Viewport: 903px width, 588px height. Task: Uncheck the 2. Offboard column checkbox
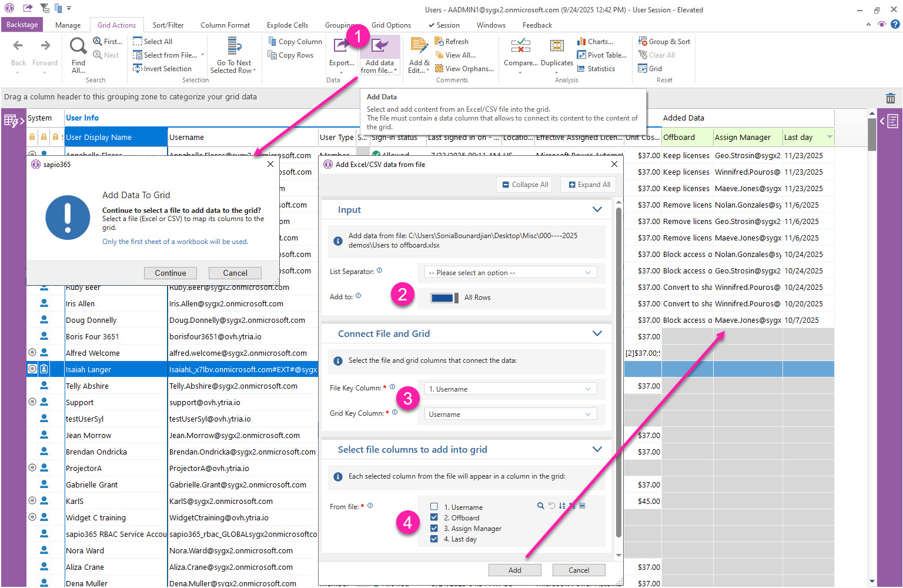pos(434,517)
